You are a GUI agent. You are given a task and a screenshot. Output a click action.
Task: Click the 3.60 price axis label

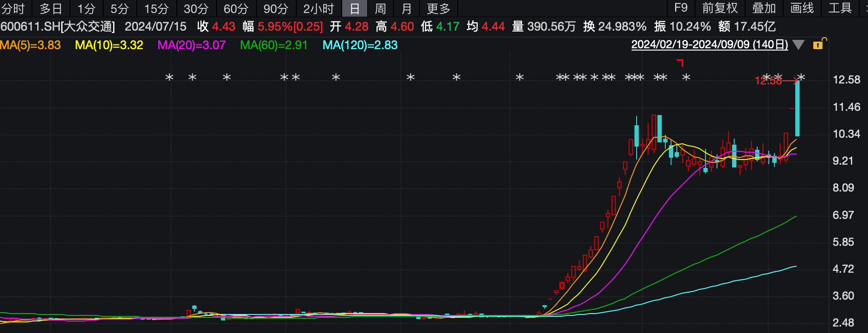point(843,296)
